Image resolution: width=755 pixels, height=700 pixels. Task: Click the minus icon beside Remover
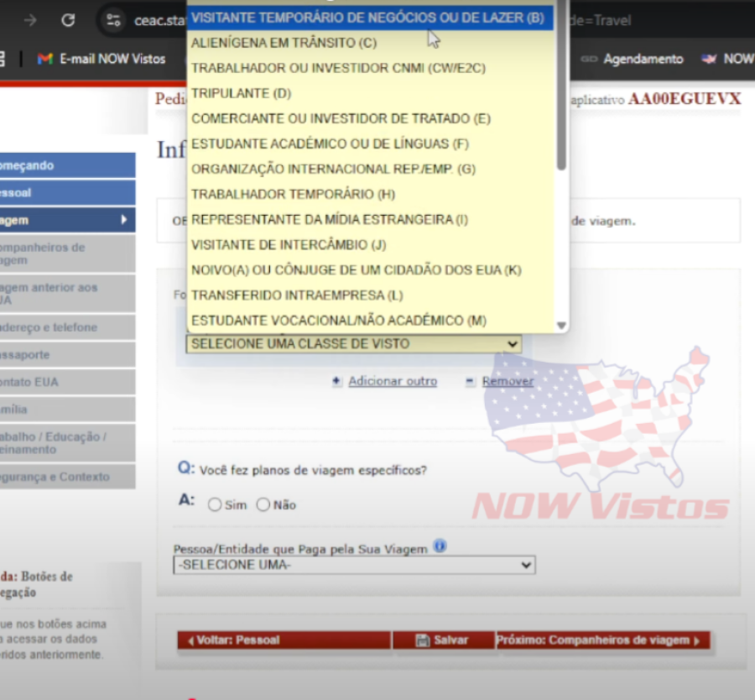point(468,380)
